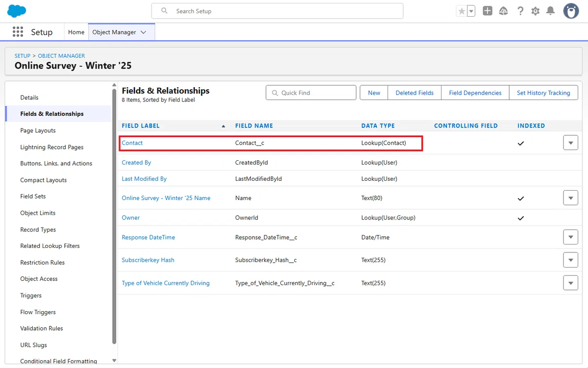Click the New field button

click(x=374, y=93)
